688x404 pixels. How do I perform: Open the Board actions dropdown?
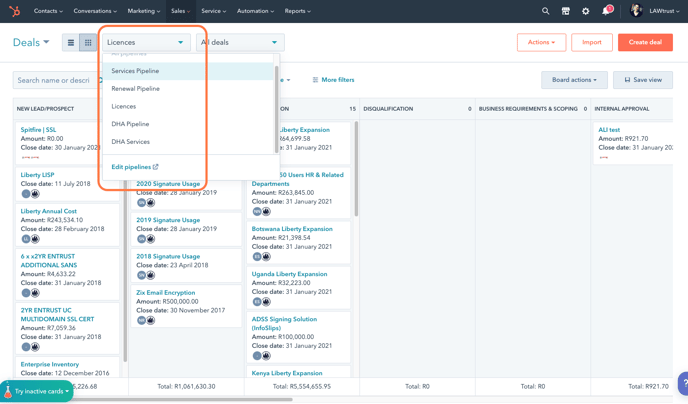(x=574, y=80)
